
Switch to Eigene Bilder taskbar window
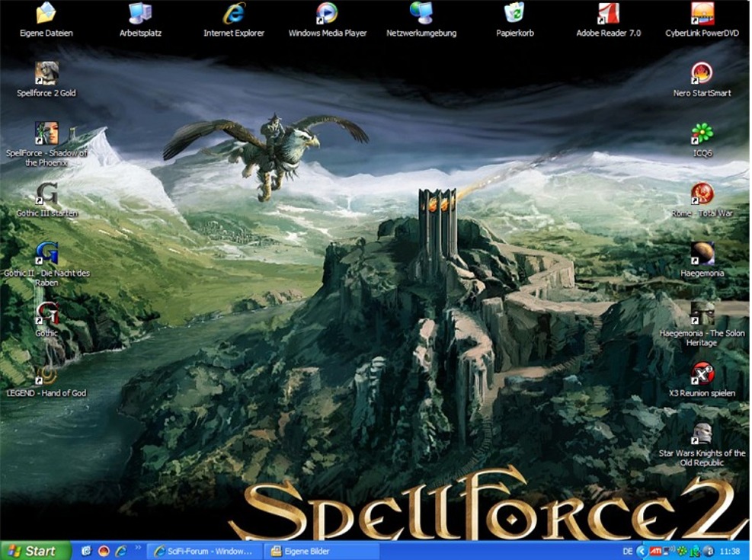(x=321, y=551)
